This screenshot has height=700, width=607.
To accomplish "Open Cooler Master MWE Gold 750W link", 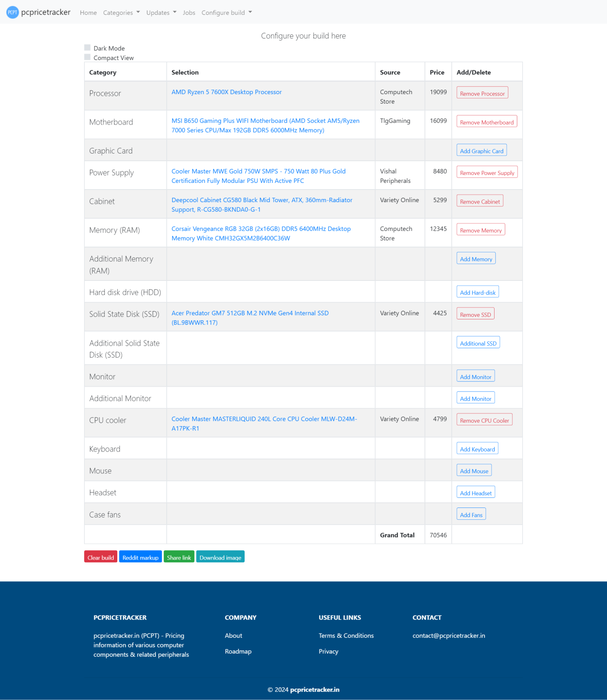I will 259,176.
